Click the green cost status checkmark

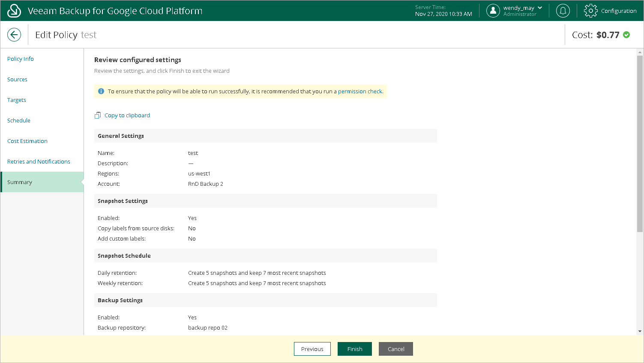626,35
